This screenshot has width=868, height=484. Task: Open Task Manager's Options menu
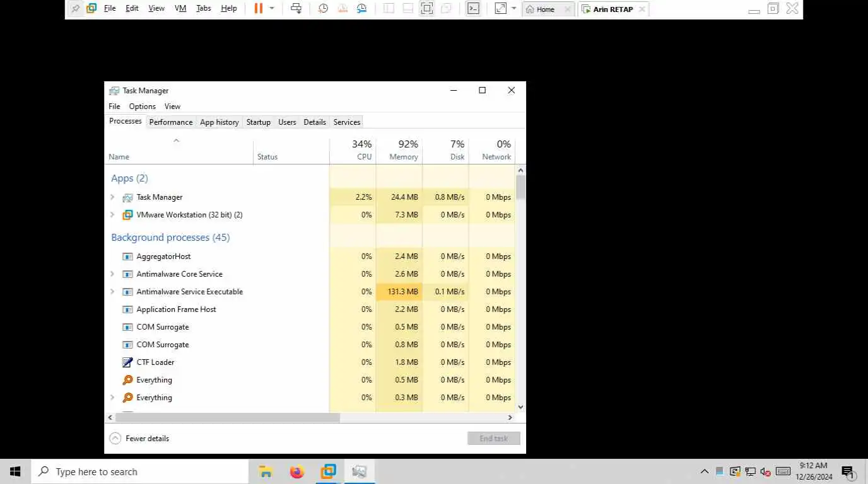point(143,107)
